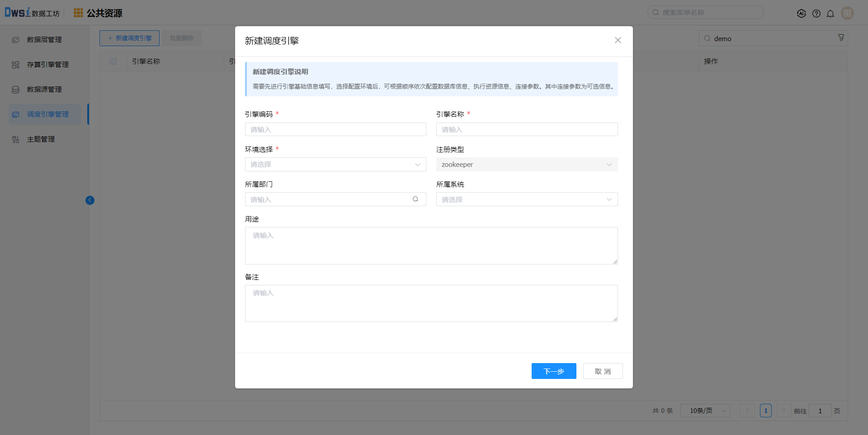Image resolution: width=868 pixels, height=435 pixels.
Task: Expand the 环境选择 dropdown
Action: pos(335,165)
